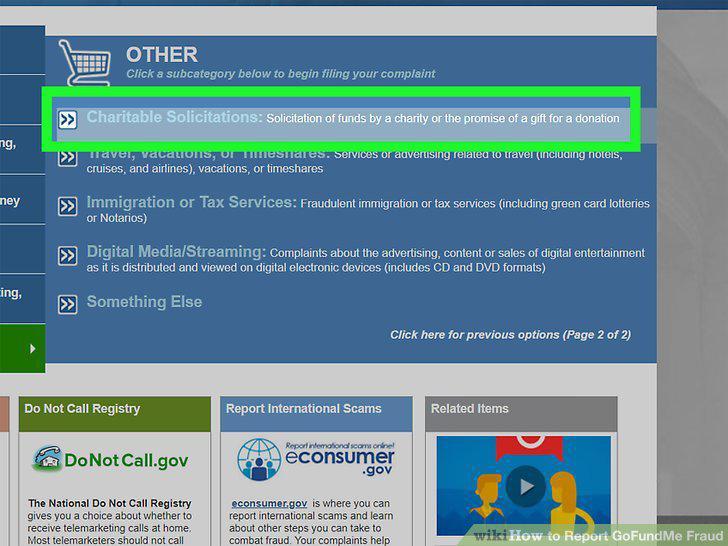Click the Do Not Call Registry header
728x546 pixels.
click(115, 414)
